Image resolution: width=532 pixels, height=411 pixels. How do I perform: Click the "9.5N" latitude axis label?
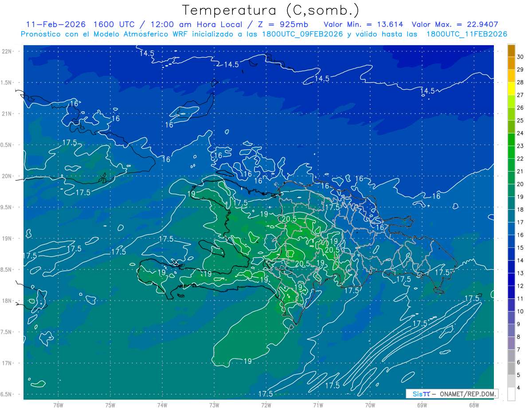[7, 207]
